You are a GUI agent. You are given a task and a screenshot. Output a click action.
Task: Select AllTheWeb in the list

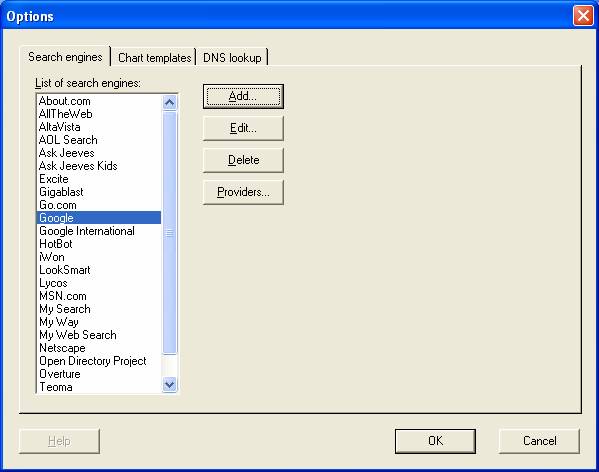[99, 114]
